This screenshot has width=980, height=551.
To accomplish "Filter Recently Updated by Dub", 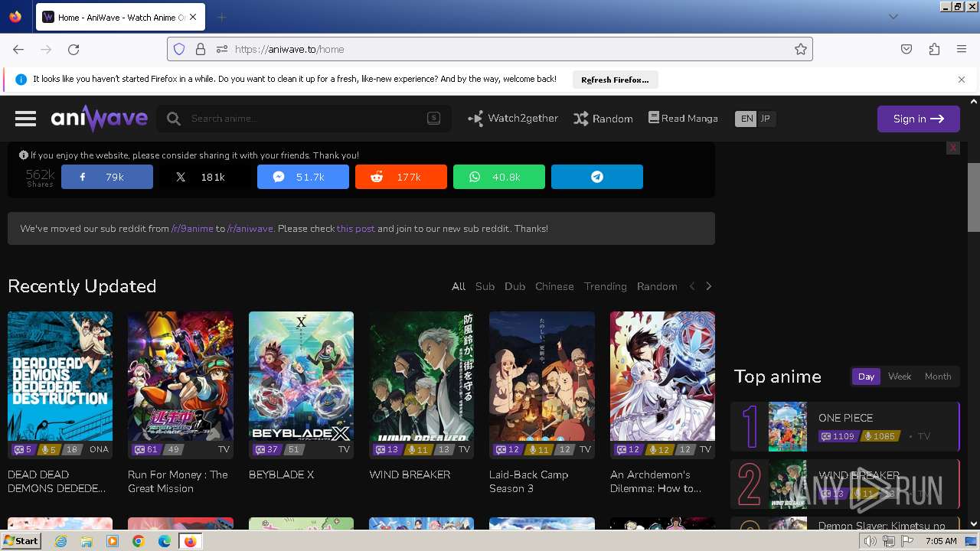I will pyautogui.click(x=515, y=286).
